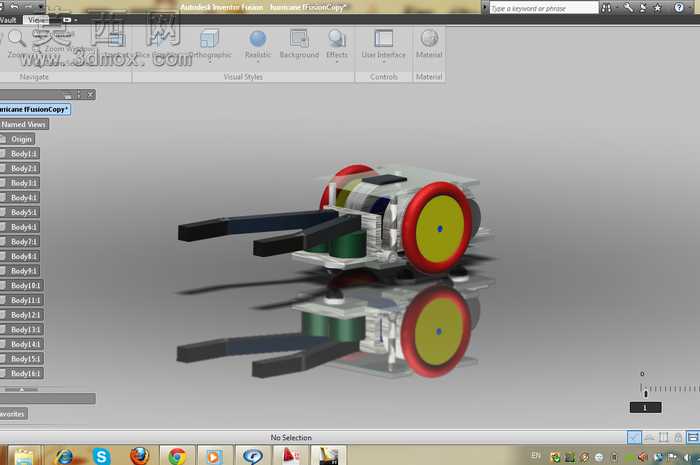
Task: Select Body5:1 in the browser
Action: tap(20, 212)
